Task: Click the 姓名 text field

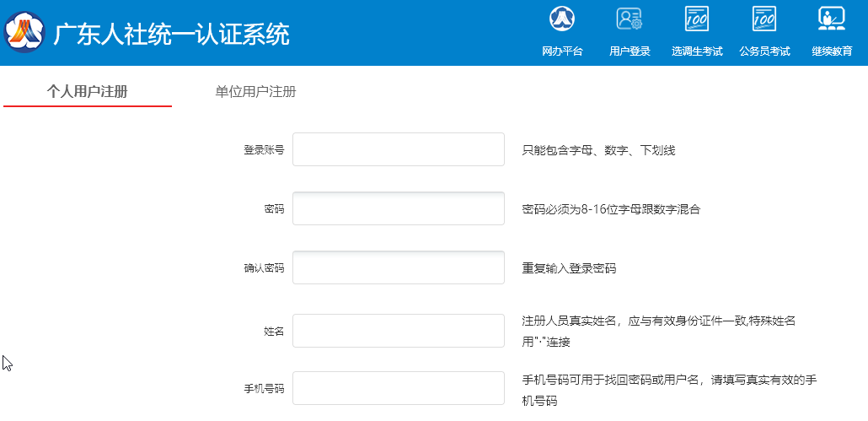Action: 398,331
